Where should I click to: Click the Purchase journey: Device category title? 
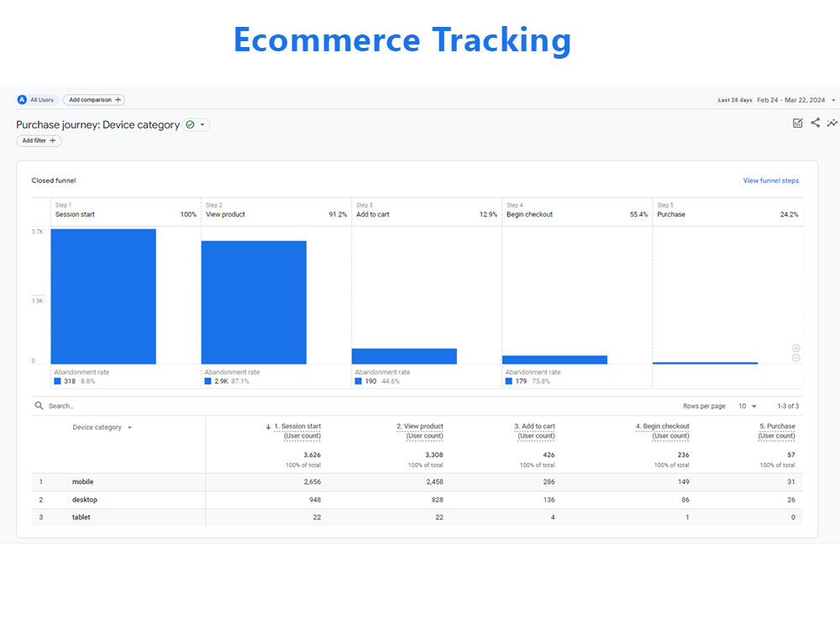coord(98,125)
